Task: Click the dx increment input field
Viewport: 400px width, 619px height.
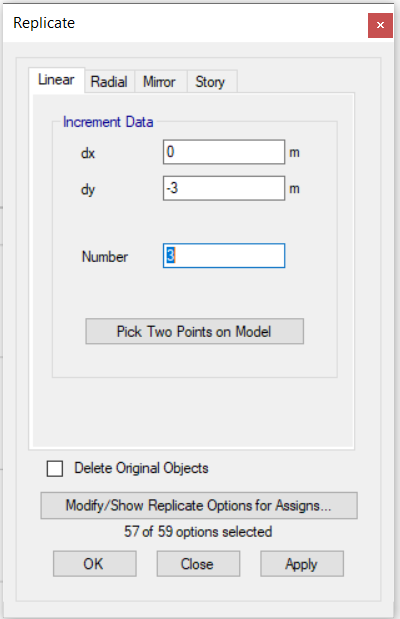Action: [224, 152]
